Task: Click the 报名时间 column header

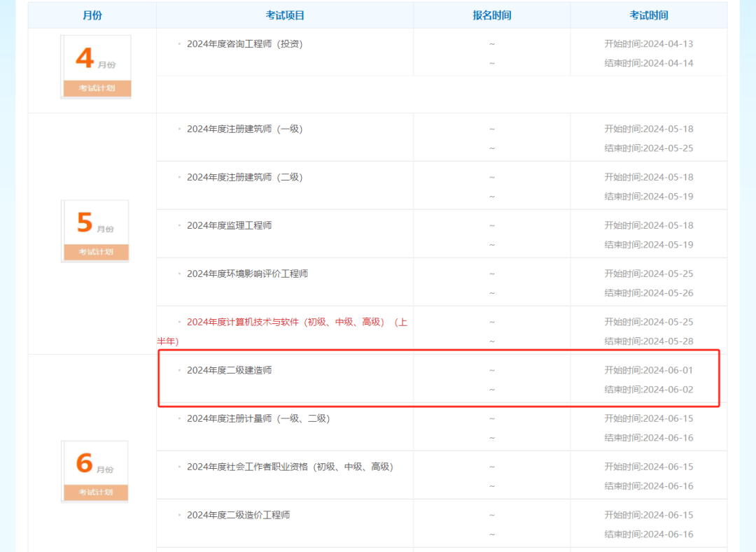Action: pos(492,15)
